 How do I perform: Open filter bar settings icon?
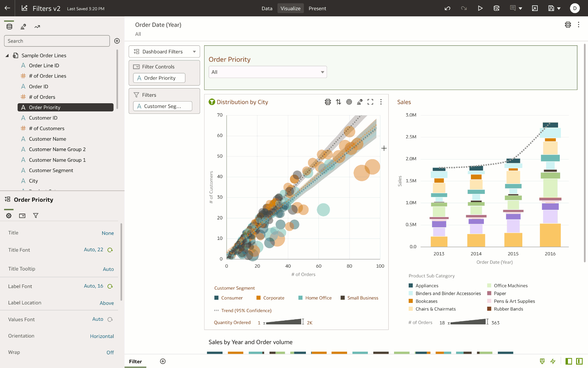pos(568,25)
